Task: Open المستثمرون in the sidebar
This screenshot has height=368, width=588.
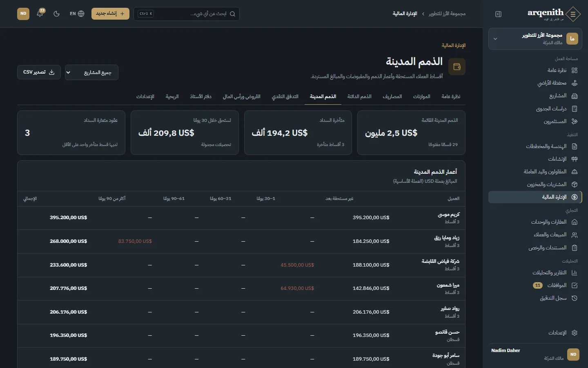Action: click(535, 121)
